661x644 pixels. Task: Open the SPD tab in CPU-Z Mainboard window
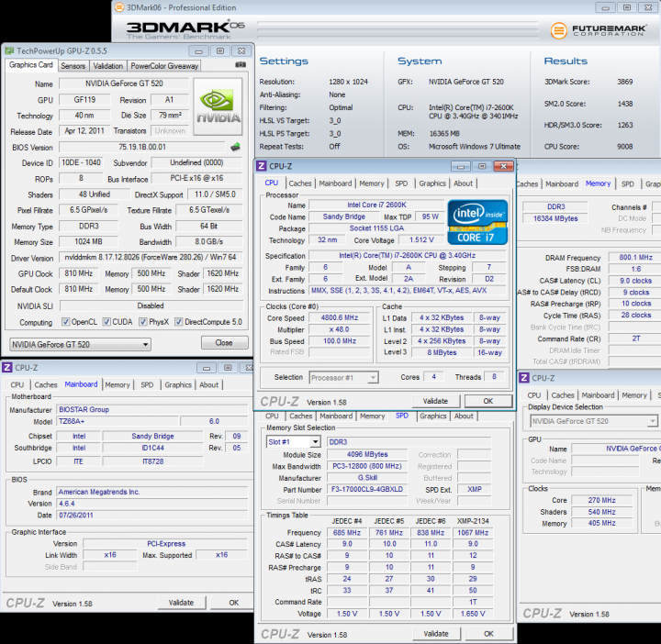pos(147,384)
